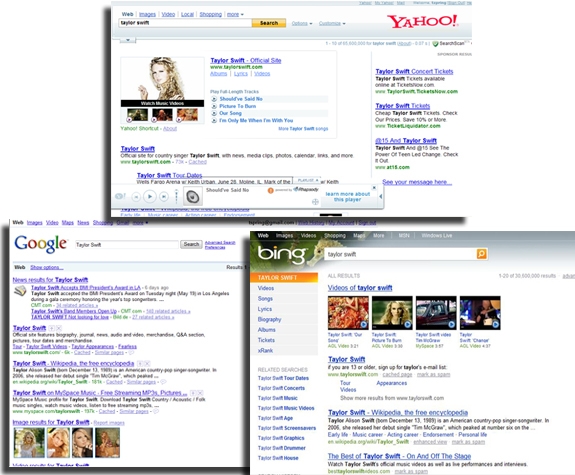Play the Yahoo music player track
575x475 pixels.
[x=150, y=197]
